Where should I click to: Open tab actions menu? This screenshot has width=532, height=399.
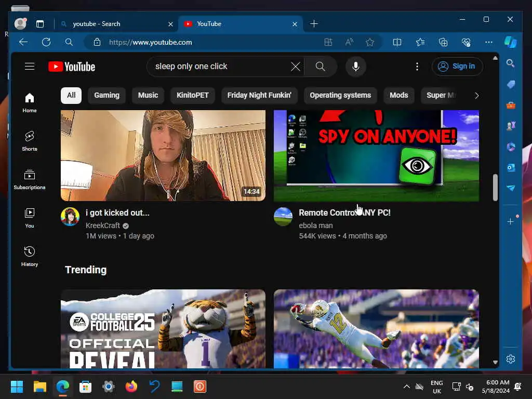point(40,24)
